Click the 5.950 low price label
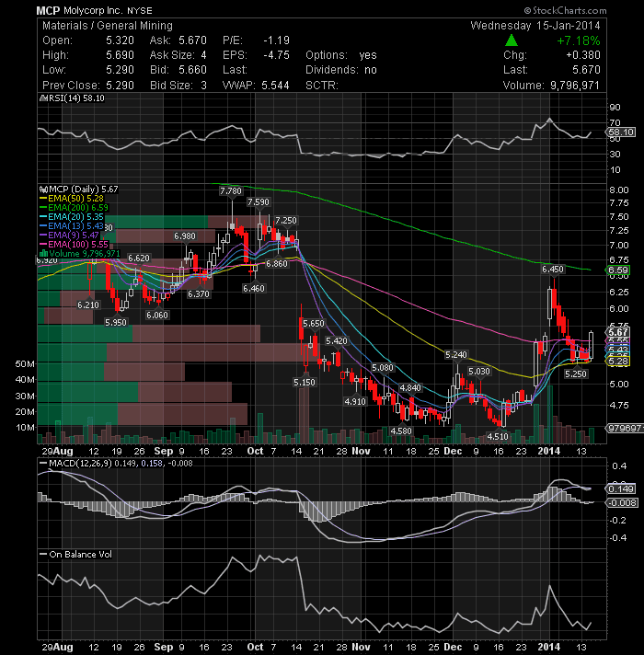644x655 pixels. coord(116,323)
